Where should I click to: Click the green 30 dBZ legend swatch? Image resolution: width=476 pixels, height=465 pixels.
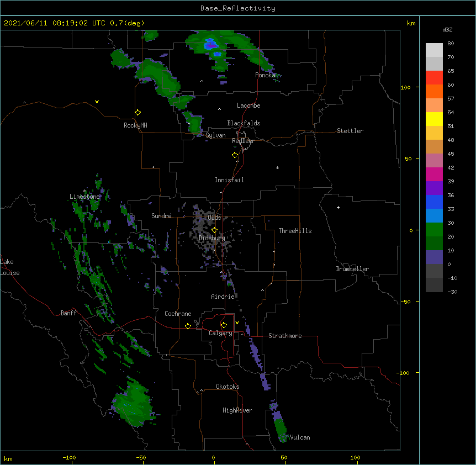pyautogui.click(x=434, y=230)
